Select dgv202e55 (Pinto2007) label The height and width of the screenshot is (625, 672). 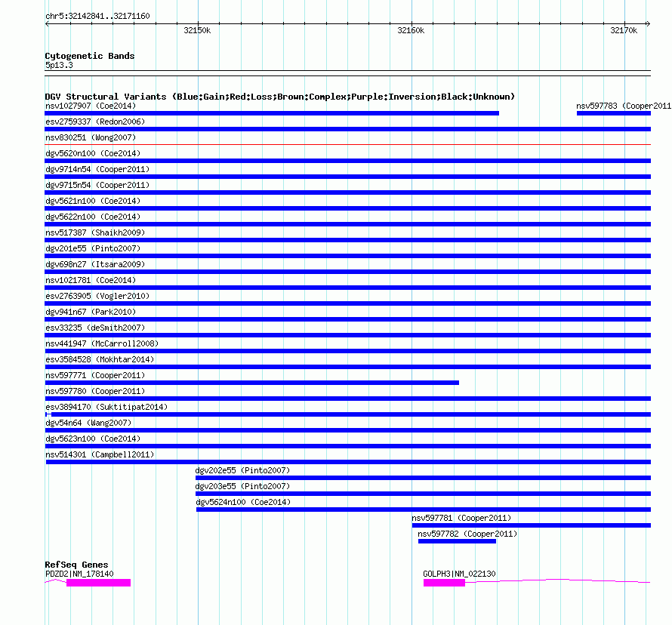pos(242,470)
